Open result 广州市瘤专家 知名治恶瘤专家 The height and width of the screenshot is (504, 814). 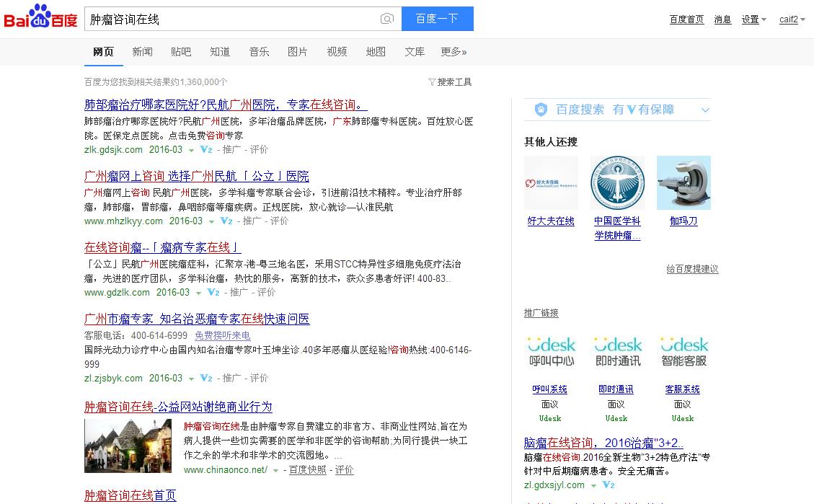click(197, 318)
